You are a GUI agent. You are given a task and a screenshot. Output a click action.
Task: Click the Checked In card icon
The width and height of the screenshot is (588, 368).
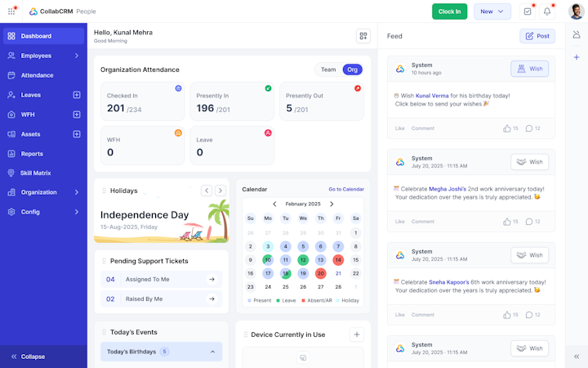pyautogui.click(x=179, y=88)
